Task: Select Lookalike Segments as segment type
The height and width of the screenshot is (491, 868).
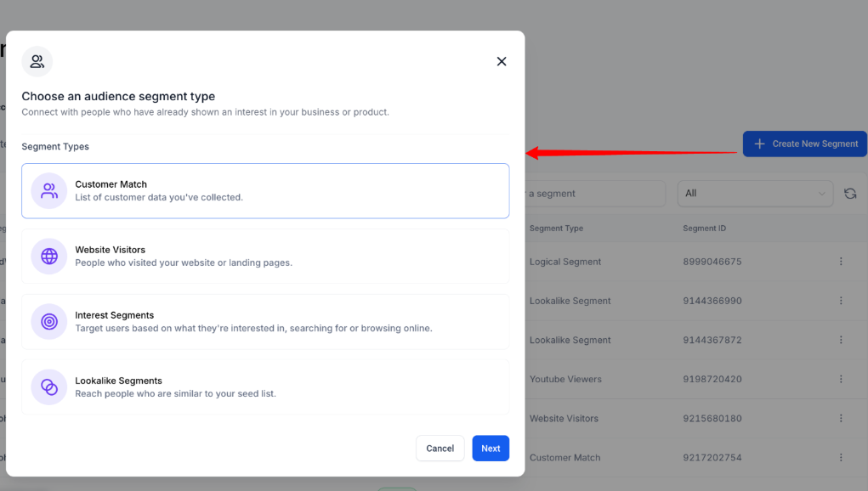Action: 265,387
